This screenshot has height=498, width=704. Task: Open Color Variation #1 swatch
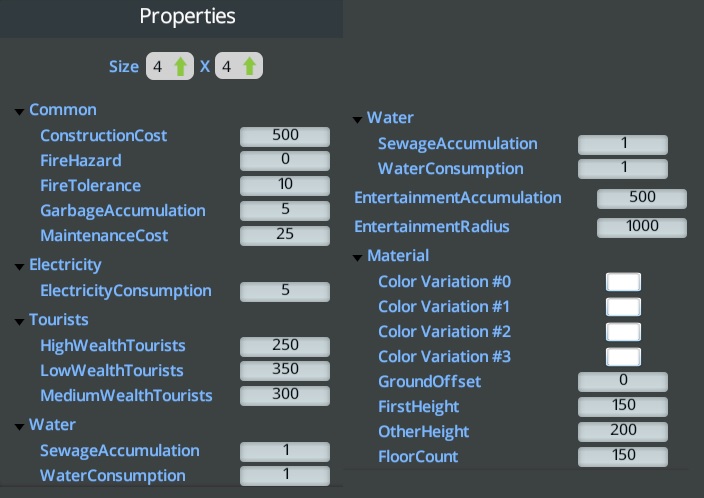point(623,307)
